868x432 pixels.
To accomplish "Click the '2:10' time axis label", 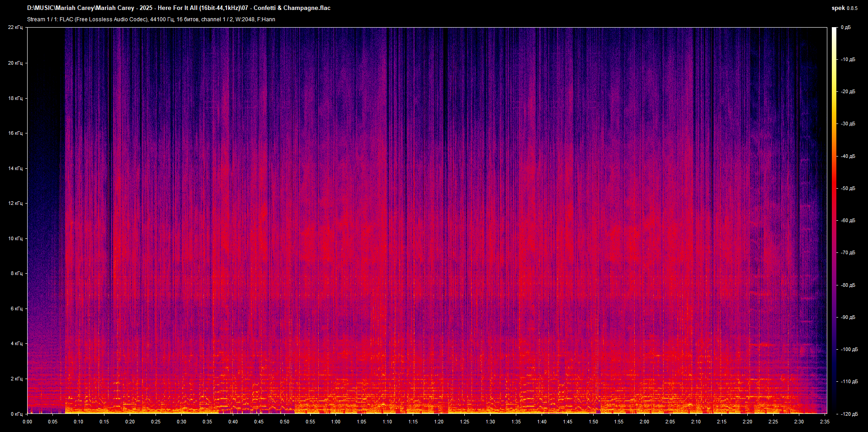I will pyautogui.click(x=696, y=422).
